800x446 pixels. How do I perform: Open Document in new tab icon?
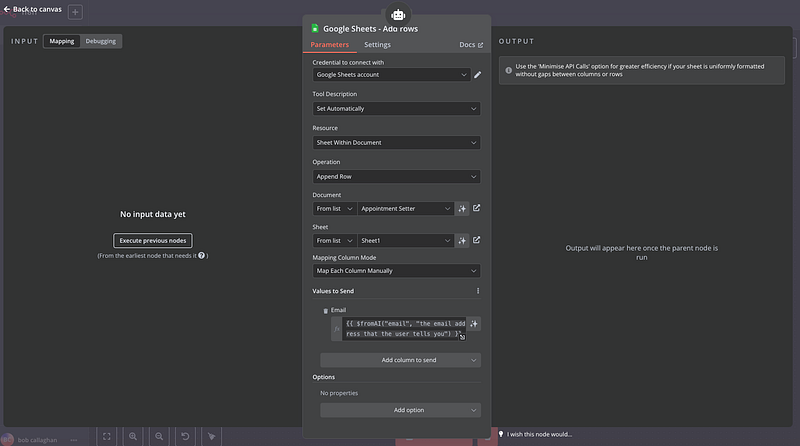[477, 209]
